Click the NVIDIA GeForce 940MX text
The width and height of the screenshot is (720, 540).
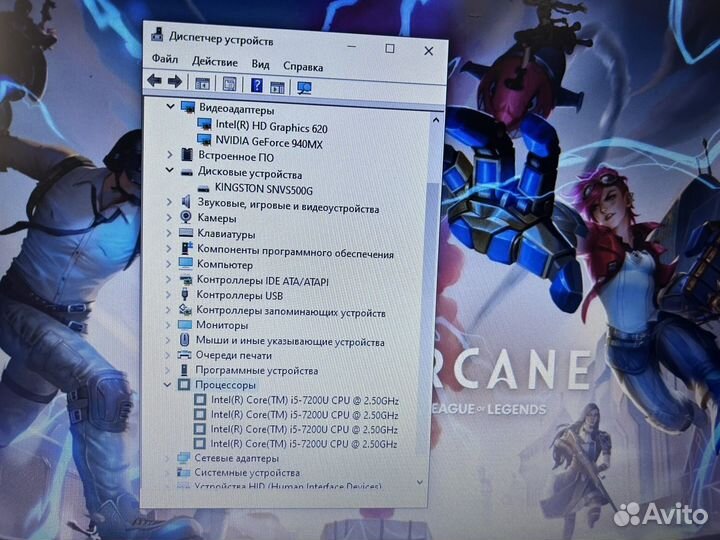[269, 142]
